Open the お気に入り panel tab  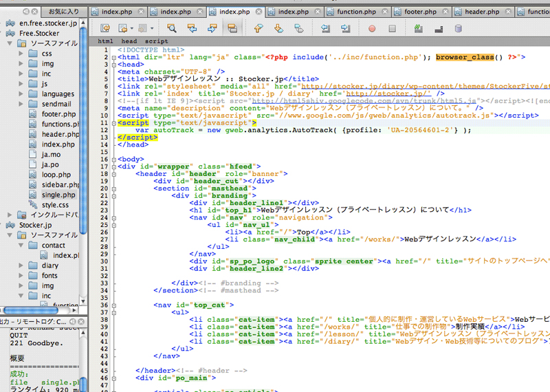[x=64, y=11]
